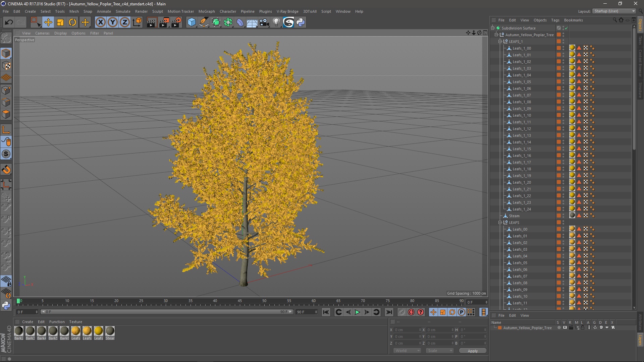Click the Python icon in top toolbar

[301, 22]
